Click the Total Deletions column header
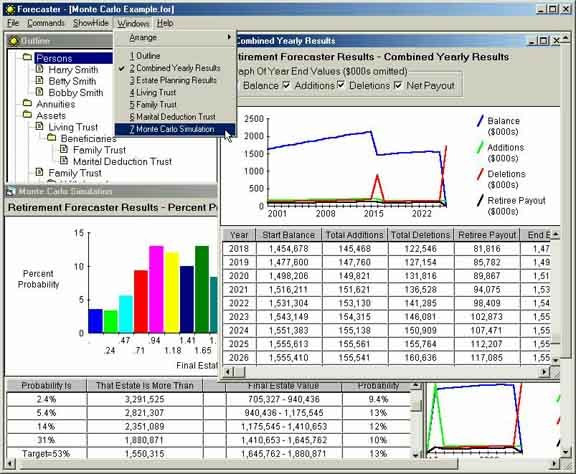 tap(421, 235)
